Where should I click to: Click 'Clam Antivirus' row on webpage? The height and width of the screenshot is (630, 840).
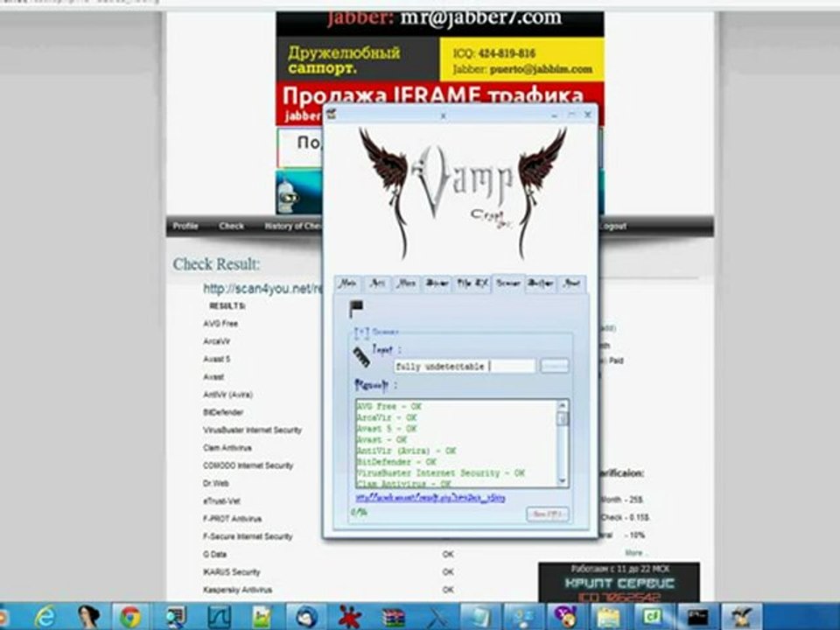point(227,447)
